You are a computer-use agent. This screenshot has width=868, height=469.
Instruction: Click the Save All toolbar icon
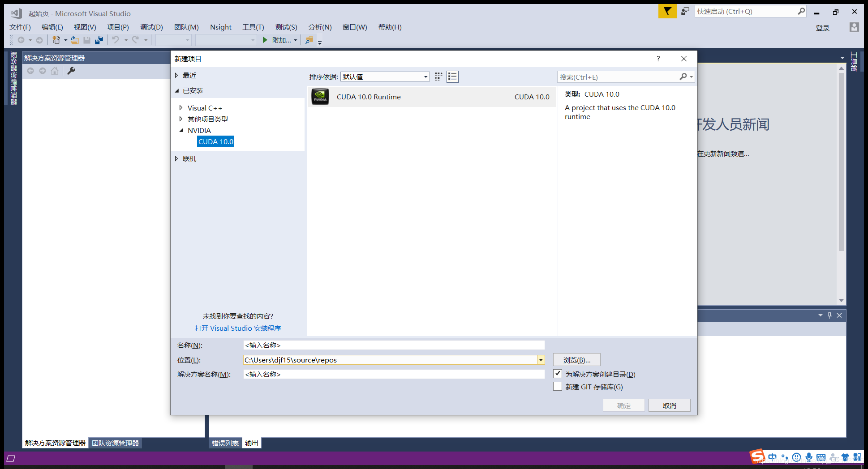tap(99, 40)
